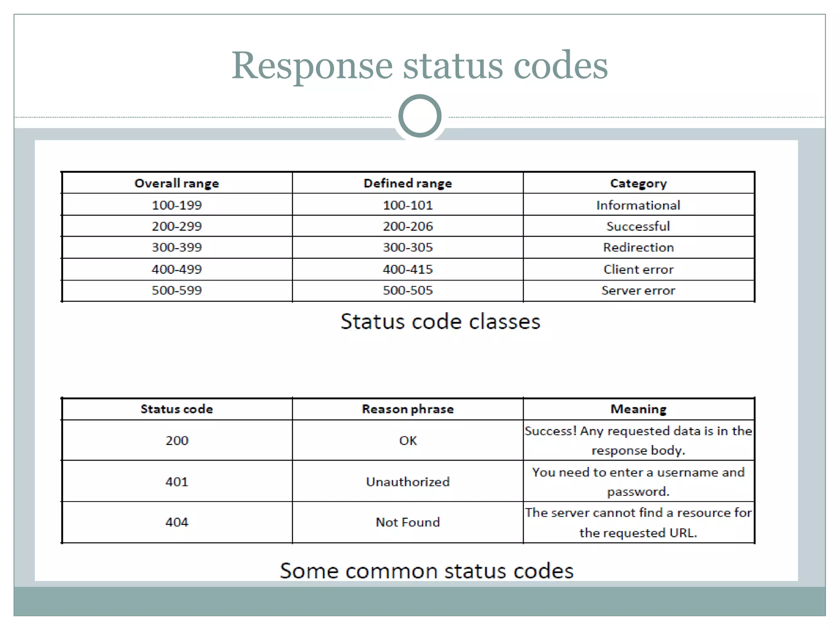Viewport: 840px width, 630px height.
Task: Click the 'Response status codes' slide title
Action: coord(420,66)
